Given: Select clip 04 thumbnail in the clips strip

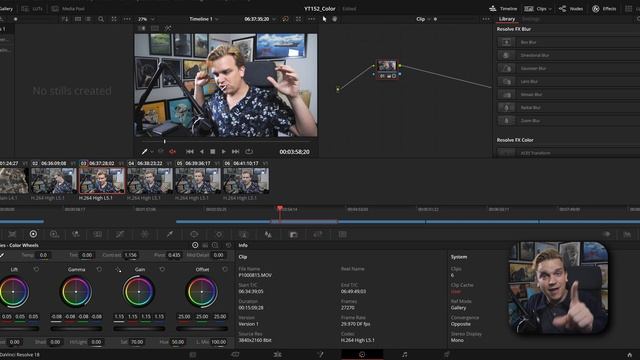Looking at the screenshot, I should [x=150, y=180].
